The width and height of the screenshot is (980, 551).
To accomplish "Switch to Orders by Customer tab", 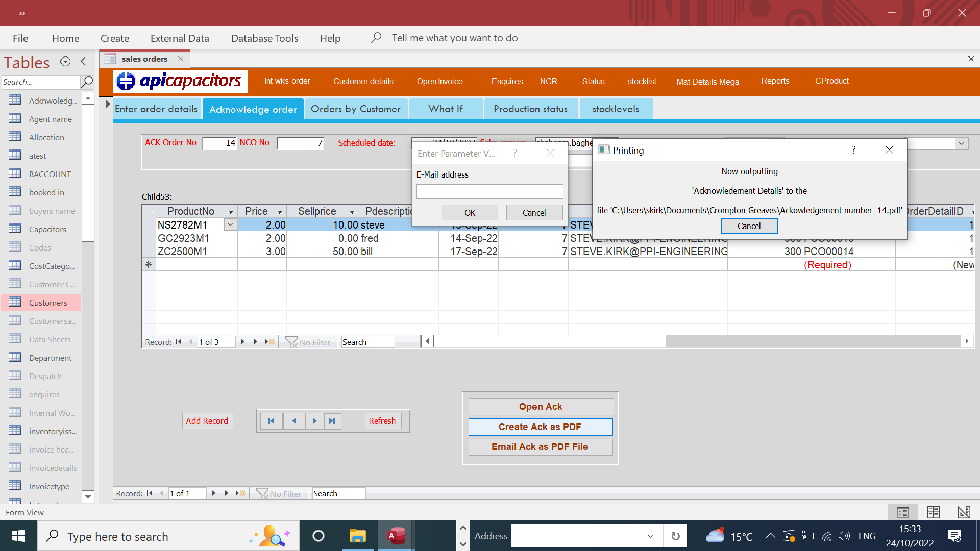I will [x=356, y=109].
